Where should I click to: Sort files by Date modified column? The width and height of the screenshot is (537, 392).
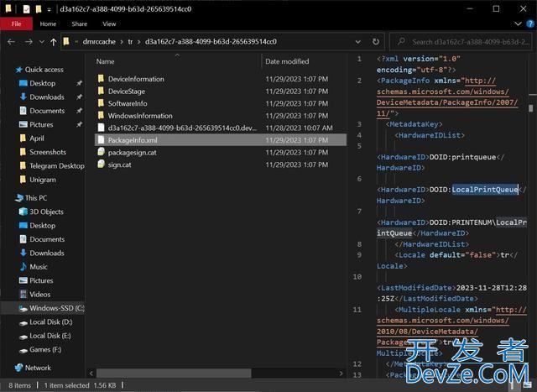click(287, 61)
